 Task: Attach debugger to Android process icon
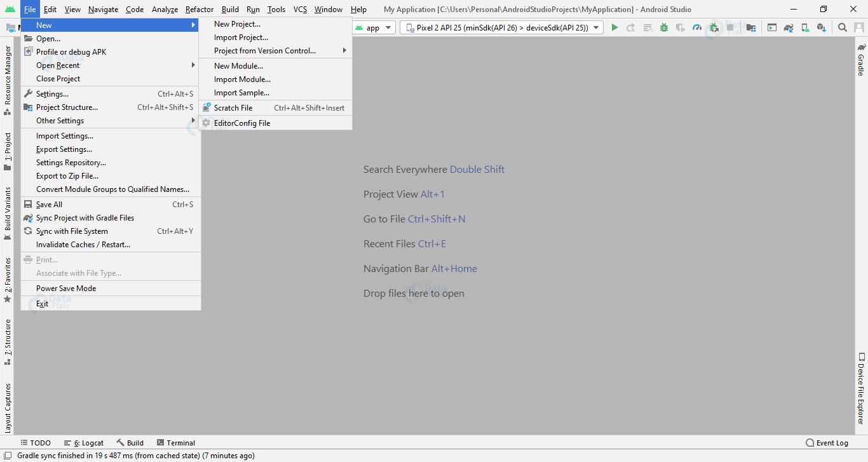click(714, 27)
